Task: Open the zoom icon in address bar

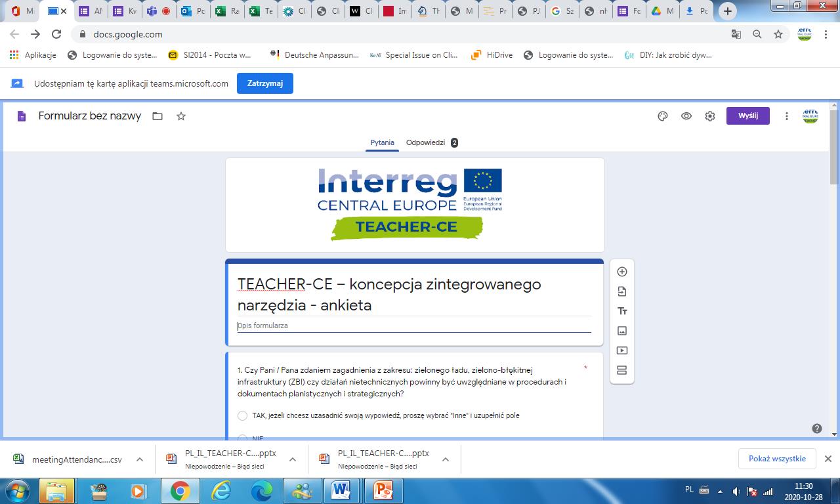Action: [x=757, y=34]
